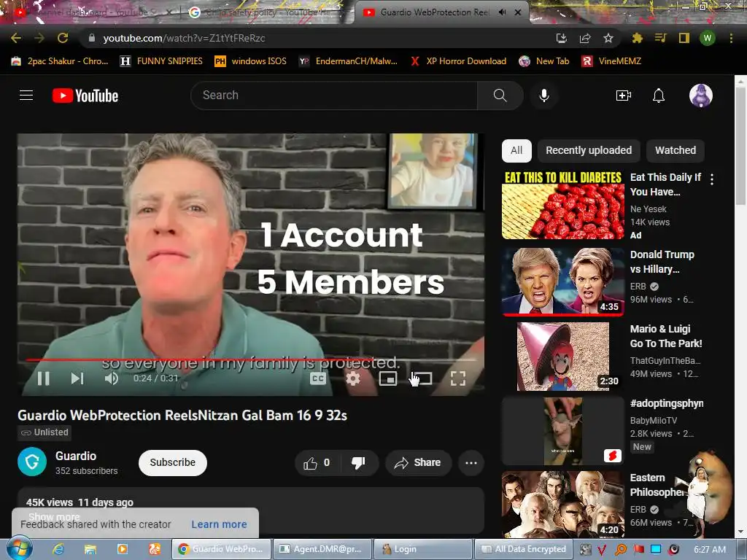
Task: Enter full screen mode
Action: pos(458,378)
